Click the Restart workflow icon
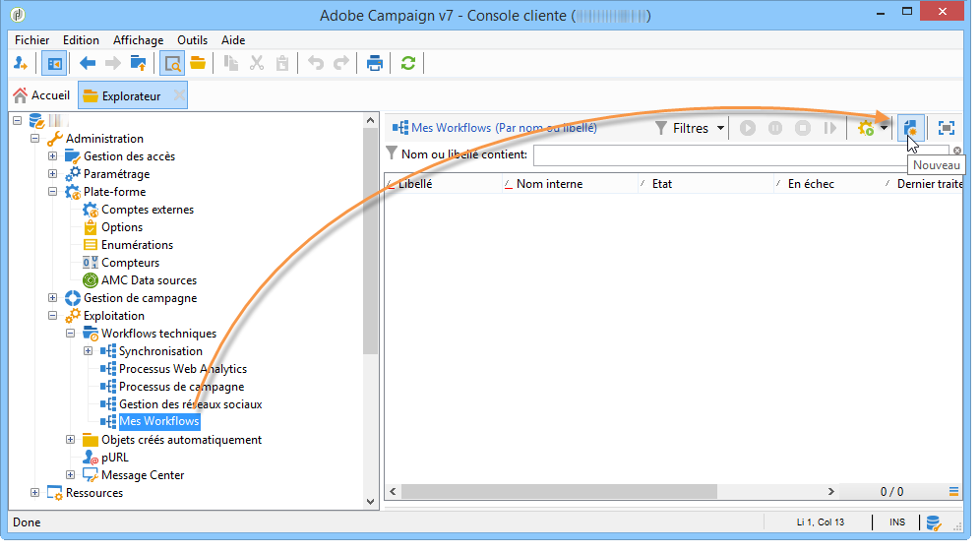 click(x=830, y=128)
